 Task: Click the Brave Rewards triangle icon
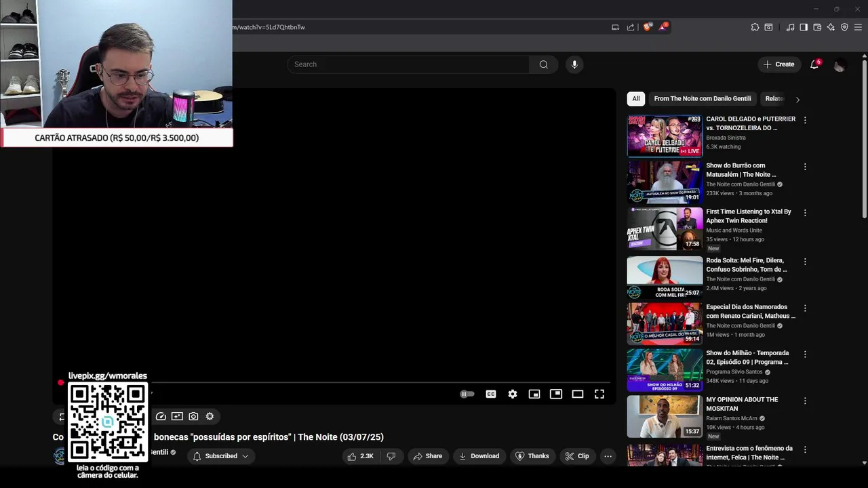663,27
